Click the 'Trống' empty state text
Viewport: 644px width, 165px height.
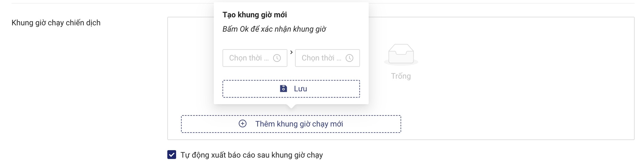click(x=401, y=76)
